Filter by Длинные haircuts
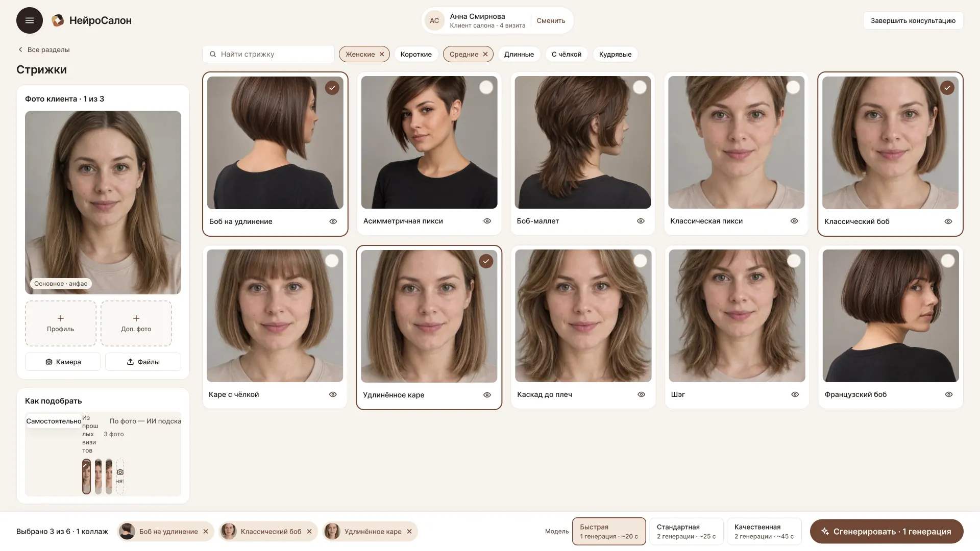Screen dimensions: 980x551 pos(519,54)
